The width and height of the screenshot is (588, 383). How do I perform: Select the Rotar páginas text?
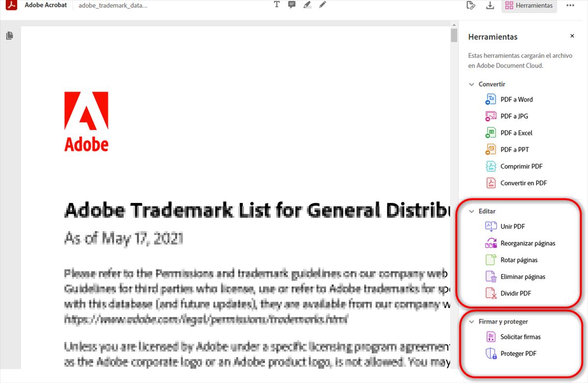519,260
